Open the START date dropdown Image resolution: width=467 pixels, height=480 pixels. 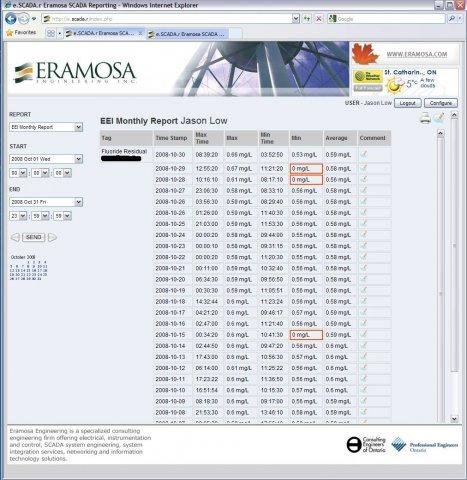point(46,159)
